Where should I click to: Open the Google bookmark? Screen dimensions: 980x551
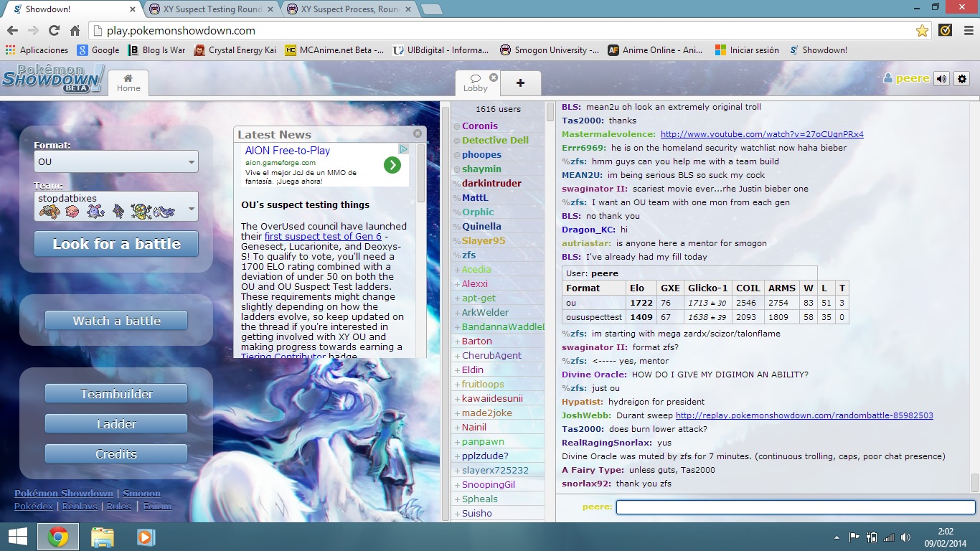point(98,50)
